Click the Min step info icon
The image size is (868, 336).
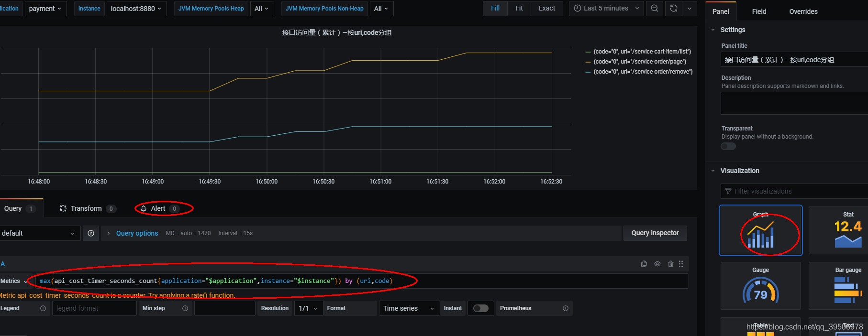185,308
